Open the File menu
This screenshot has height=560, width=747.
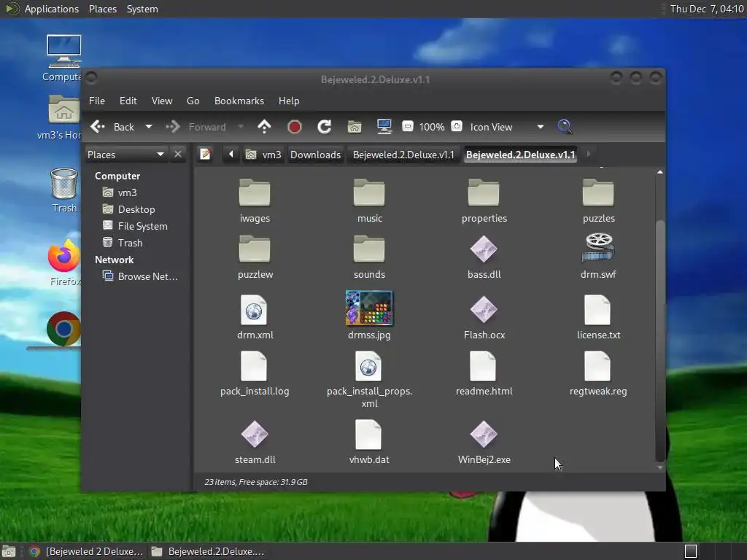pos(97,101)
